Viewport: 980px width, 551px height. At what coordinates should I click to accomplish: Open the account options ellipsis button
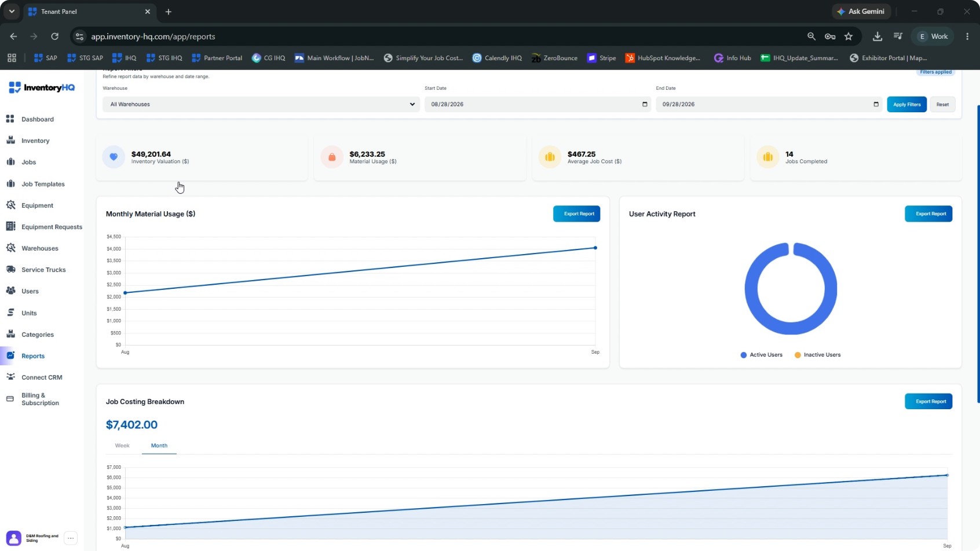71,538
